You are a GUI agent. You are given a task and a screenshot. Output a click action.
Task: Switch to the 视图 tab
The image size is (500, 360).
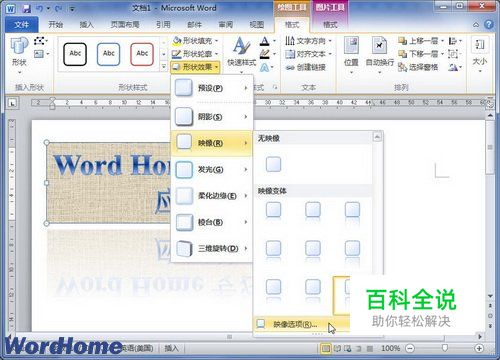tap(257, 25)
